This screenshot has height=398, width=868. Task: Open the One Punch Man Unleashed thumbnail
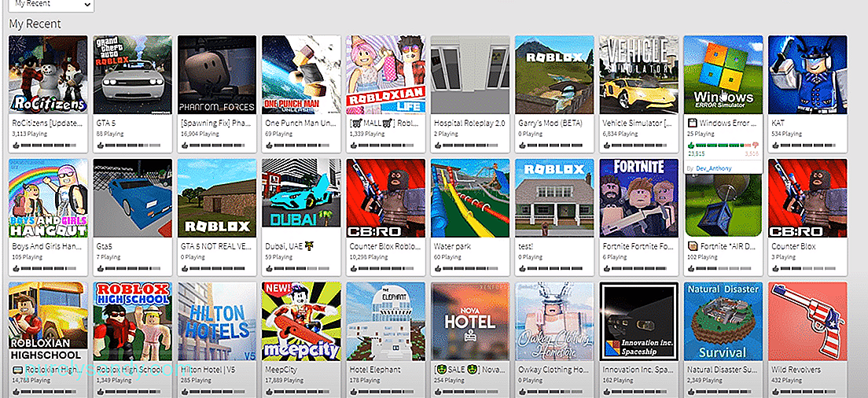pos(301,75)
